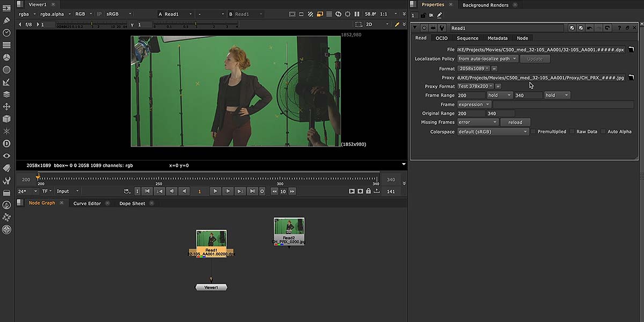Collapse the Read1 properties panel triangle
Viewport: 644px width, 322px height.
click(415, 28)
